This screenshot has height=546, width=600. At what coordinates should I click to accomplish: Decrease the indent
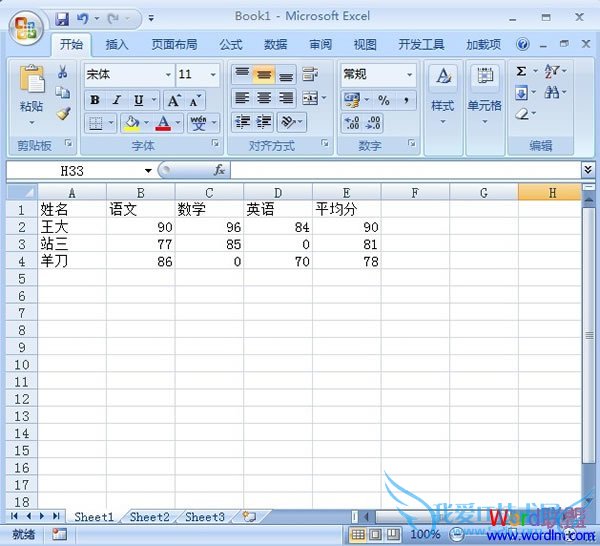point(242,122)
